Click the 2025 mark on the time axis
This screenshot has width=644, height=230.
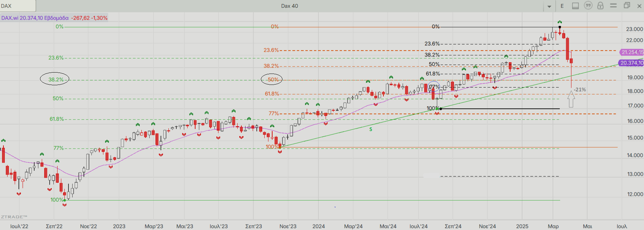[x=522, y=226]
